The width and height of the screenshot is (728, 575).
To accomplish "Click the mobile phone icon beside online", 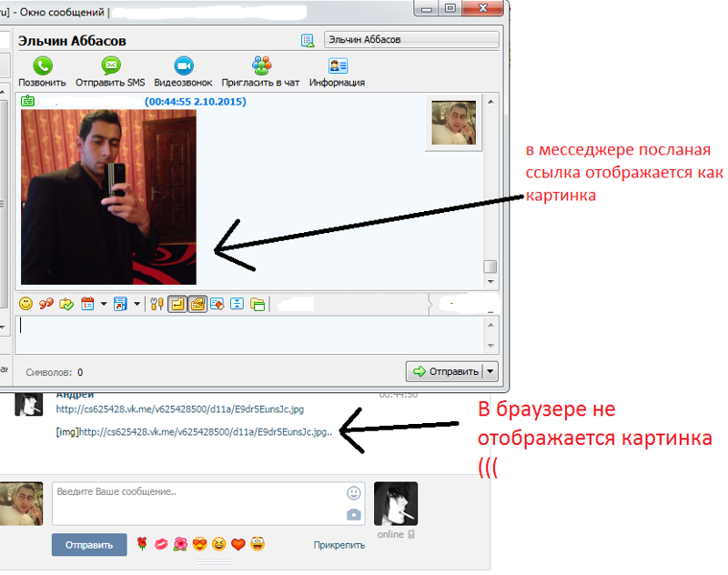I will 411,534.
